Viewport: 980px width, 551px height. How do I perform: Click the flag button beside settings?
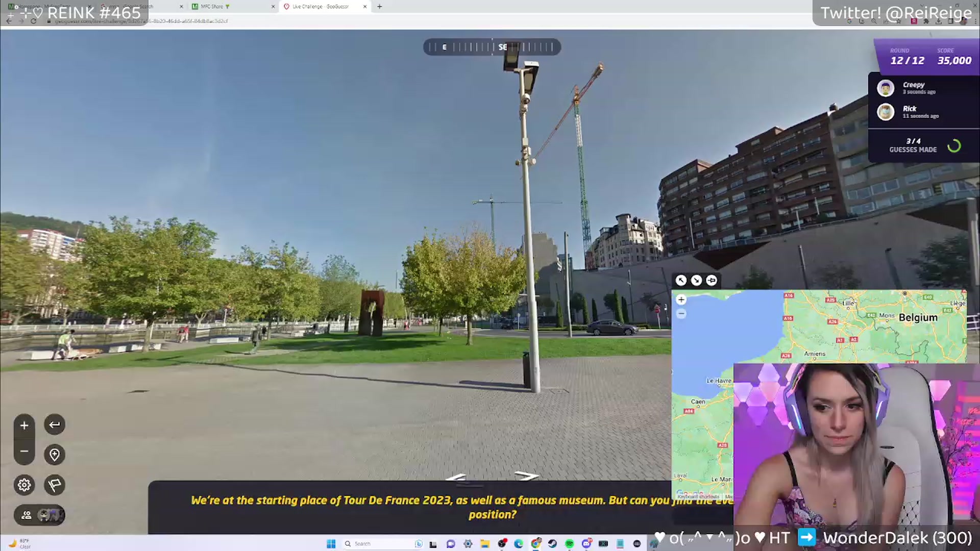coord(55,485)
